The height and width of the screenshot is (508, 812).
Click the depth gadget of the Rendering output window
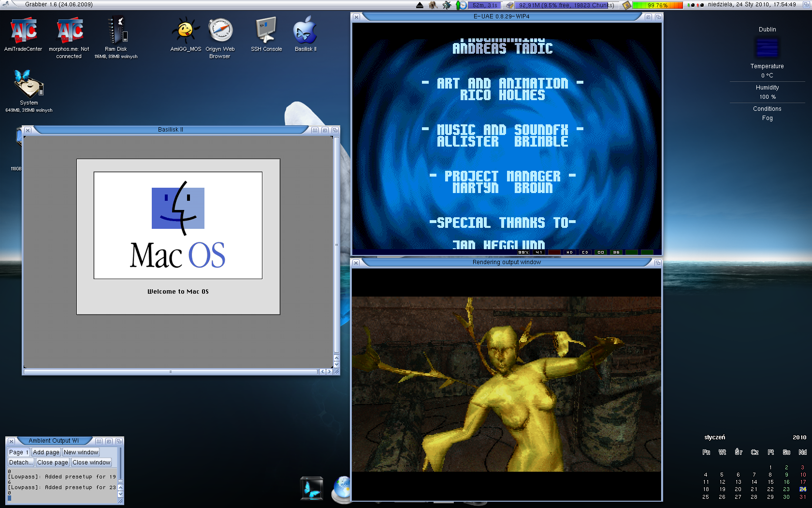click(658, 263)
